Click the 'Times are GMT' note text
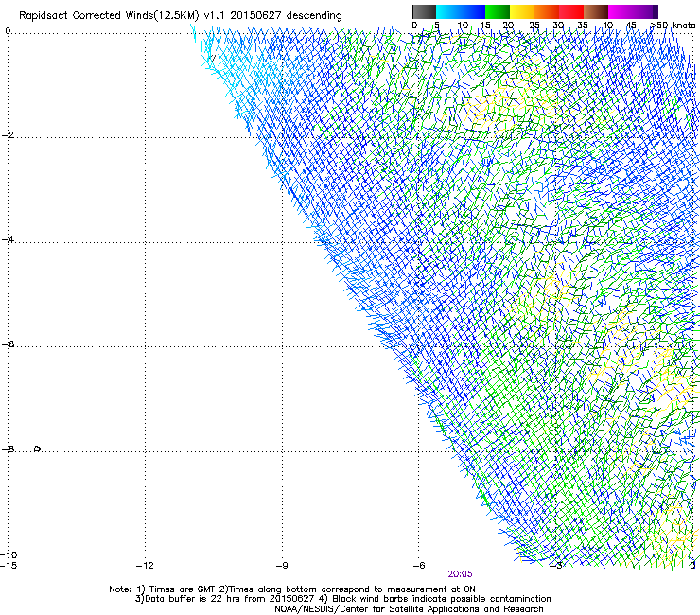700x615 pixels. pos(183,589)
